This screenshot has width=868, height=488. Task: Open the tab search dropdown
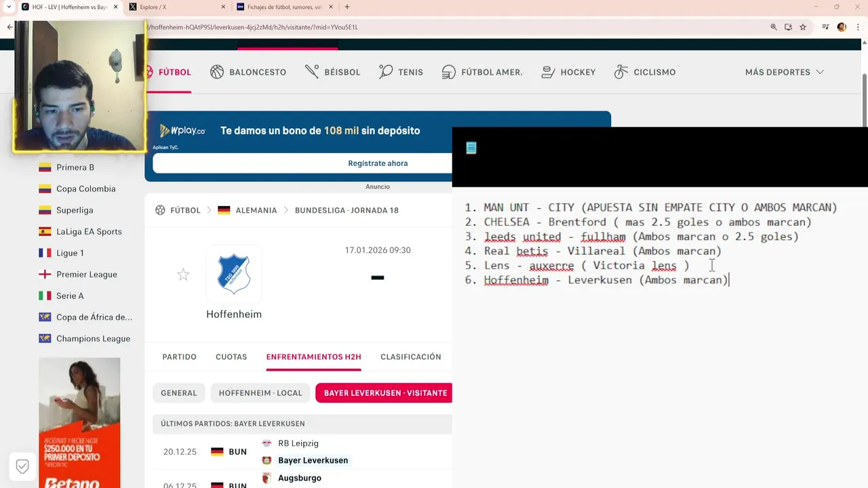point(8,7)
